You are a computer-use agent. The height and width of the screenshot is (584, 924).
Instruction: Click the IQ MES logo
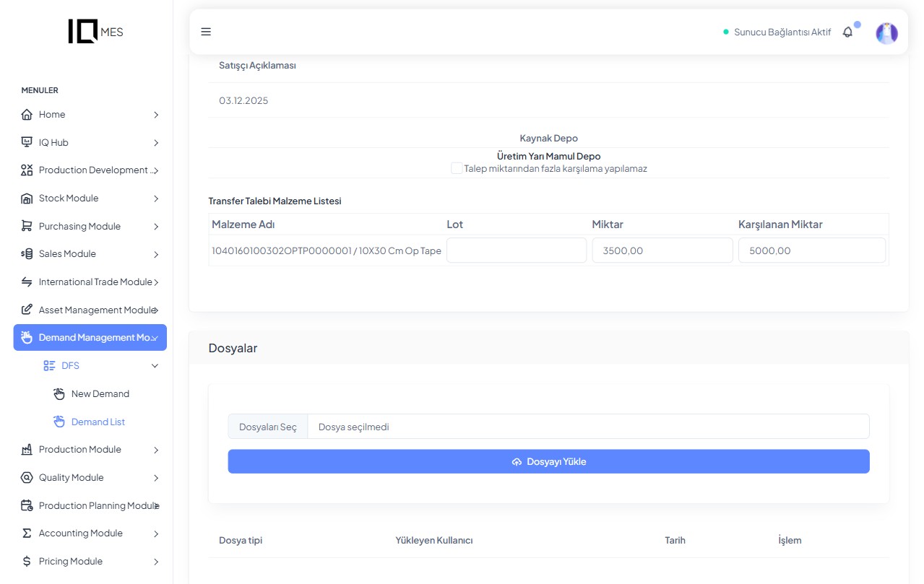pos(95,31)
